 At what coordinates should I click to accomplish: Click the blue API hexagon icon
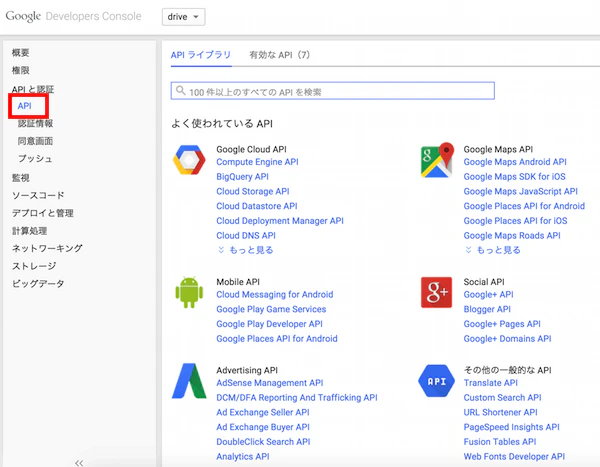pos(437,381)
